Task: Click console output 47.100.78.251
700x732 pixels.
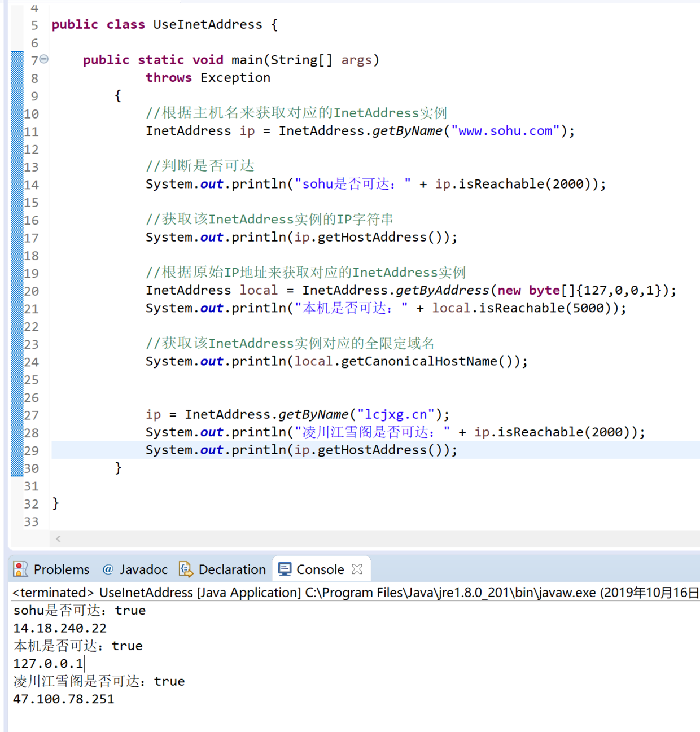Action: click(64, 699)
